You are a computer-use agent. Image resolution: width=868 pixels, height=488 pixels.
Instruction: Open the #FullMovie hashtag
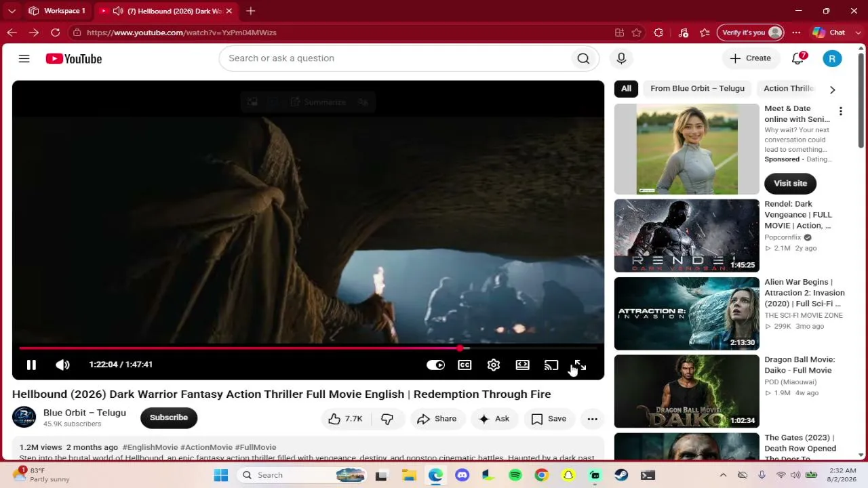click(256, 447)
